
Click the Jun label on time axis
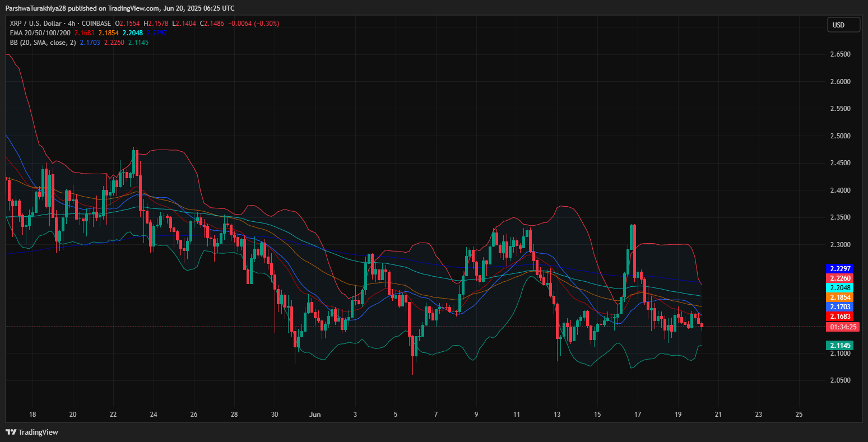click(314, 415)
